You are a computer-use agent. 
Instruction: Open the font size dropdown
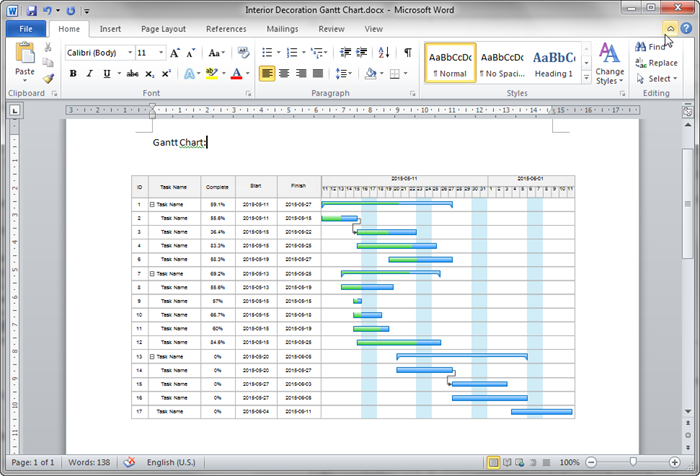(x=150, y=52)
